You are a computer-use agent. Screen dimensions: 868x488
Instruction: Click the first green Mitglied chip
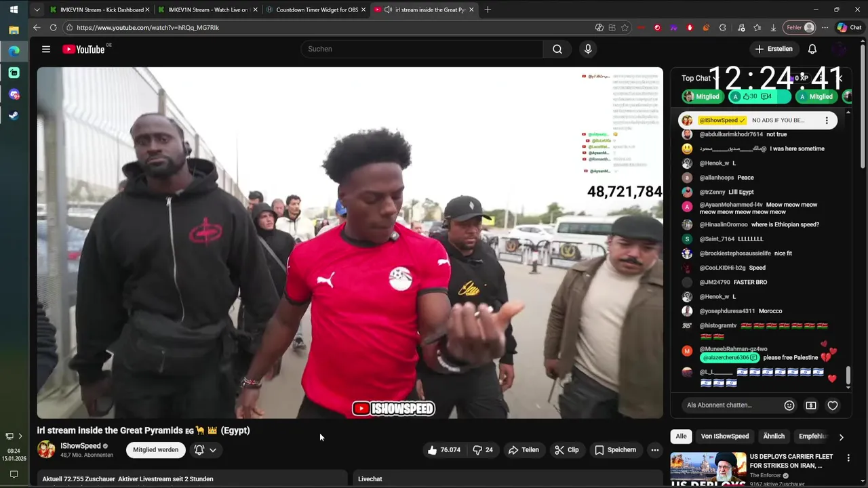pos(701,97)
